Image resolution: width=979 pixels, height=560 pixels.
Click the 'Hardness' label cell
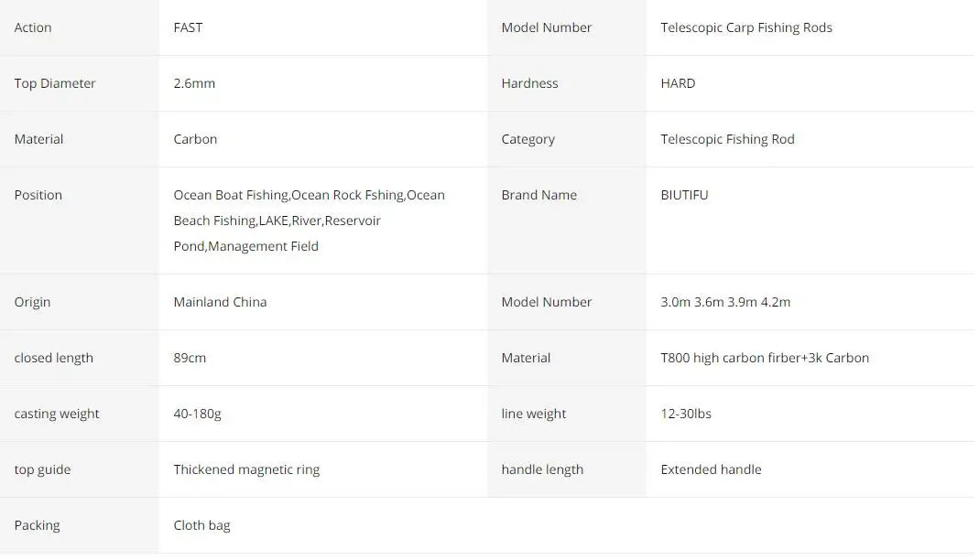click(x=529, y=83)
